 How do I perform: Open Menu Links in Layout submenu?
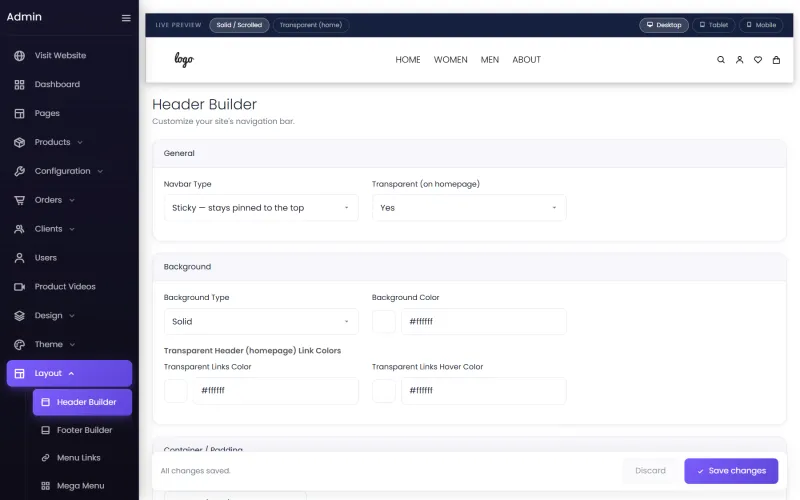pos(82,458)
